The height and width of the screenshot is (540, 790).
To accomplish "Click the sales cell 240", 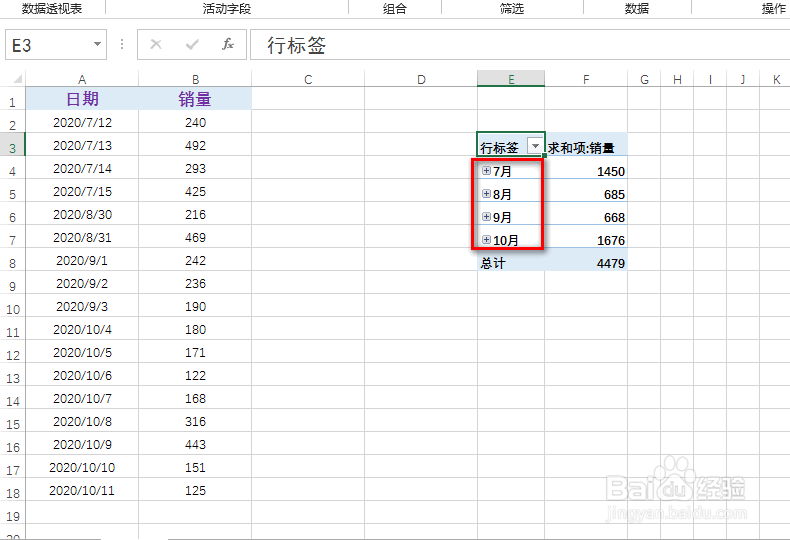I will 195,122.
